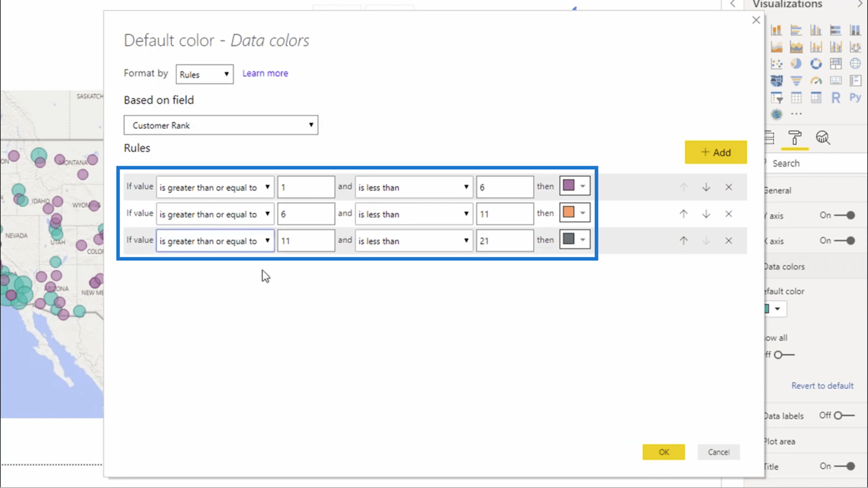Select the line and clustered column chart visual
Viewport: 868px width, 488px height.
click(x=835, y=47)
